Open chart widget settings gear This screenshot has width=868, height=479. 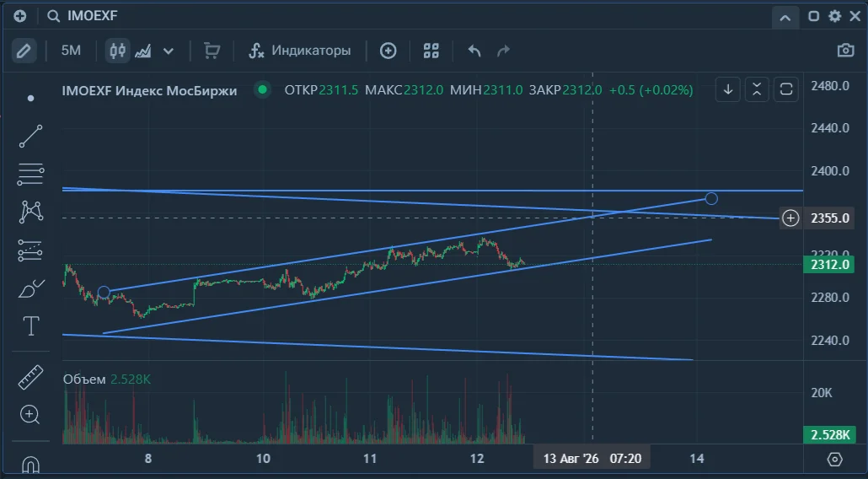834,16
